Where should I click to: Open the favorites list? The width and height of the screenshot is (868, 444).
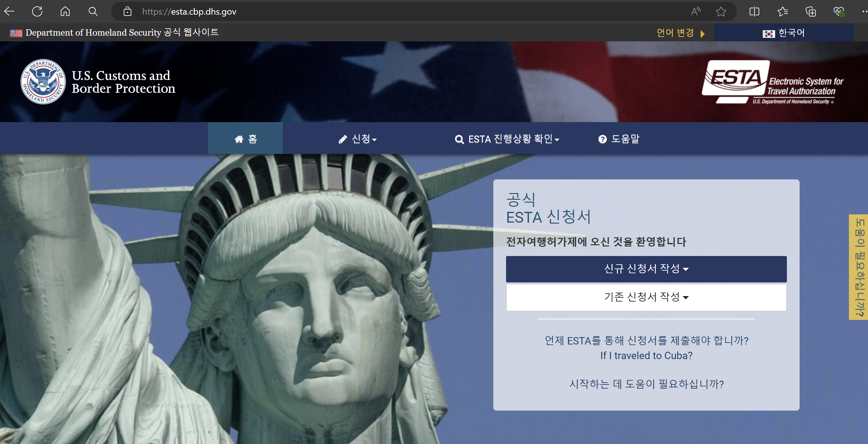(x=782, y=11)
